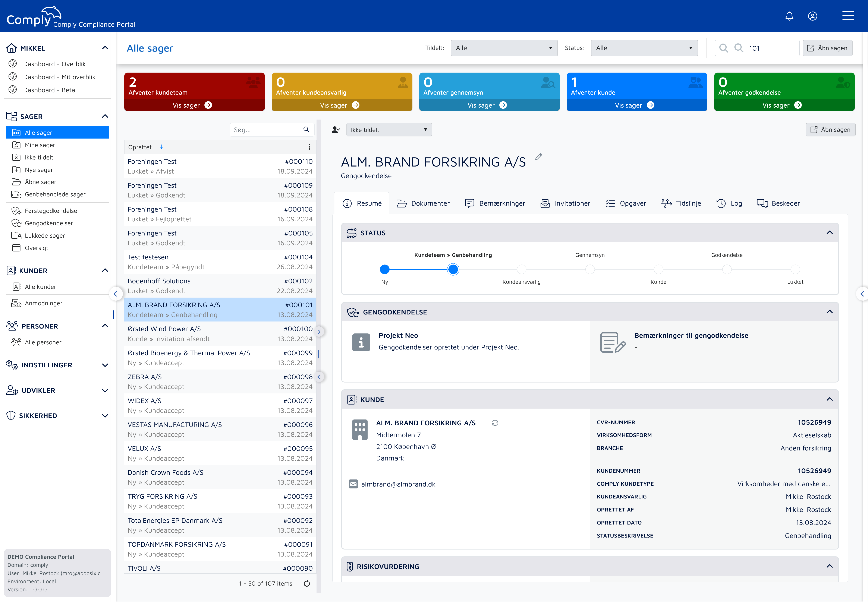Viewport: 868px width, 602px height.
Task: Click the email envelope icon
Action: point(353,484)
